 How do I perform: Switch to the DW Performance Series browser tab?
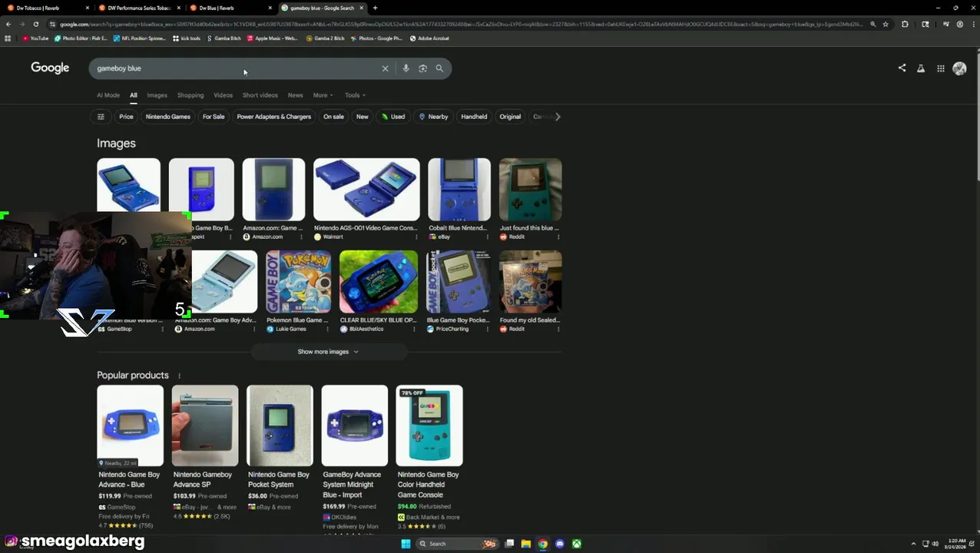(x=139, y=8)
